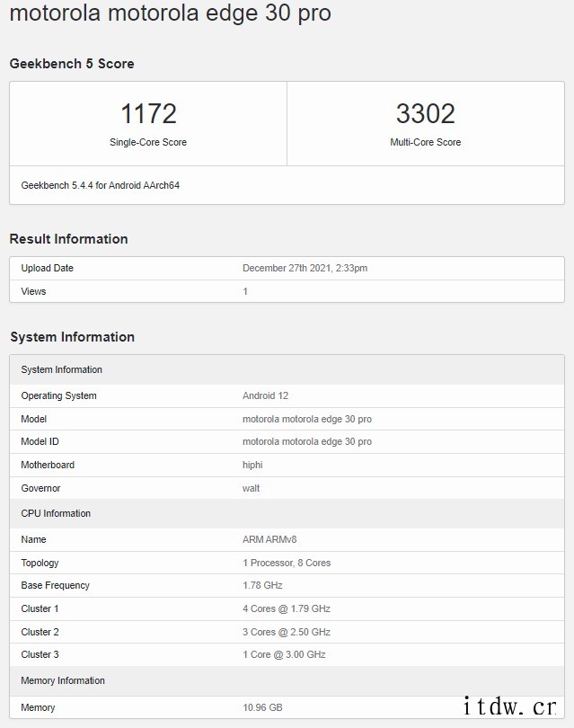
Task: Click the Model row label
Action: (34, 419)
